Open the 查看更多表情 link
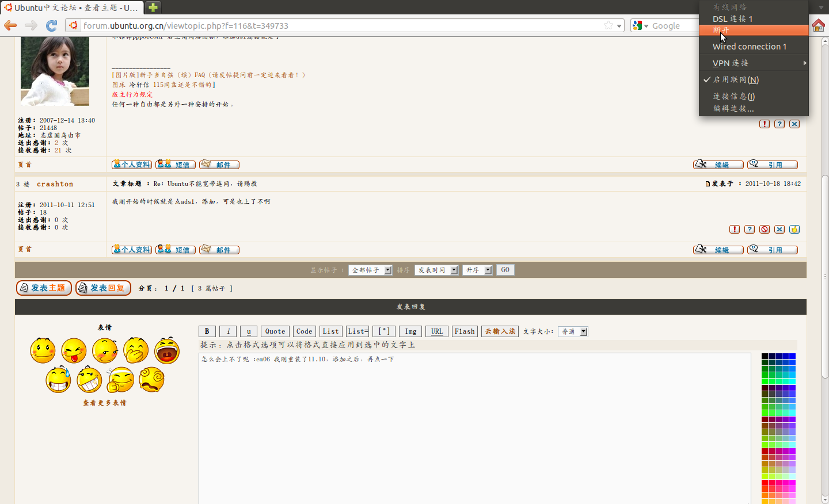The width and height of the screenshot is (829, 504). pyautogui.click(x=105, y=403)
